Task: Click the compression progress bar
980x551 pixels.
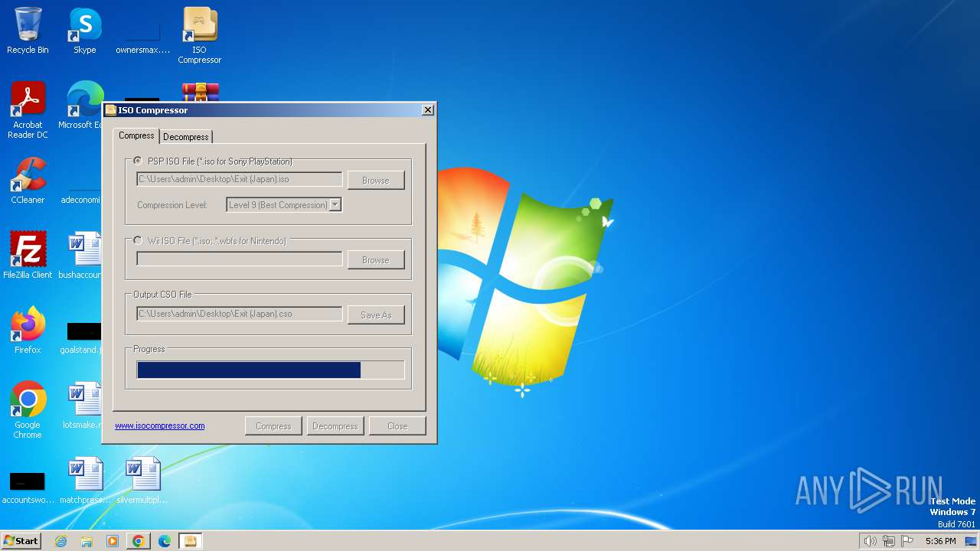Action: (x=270, y=370)
